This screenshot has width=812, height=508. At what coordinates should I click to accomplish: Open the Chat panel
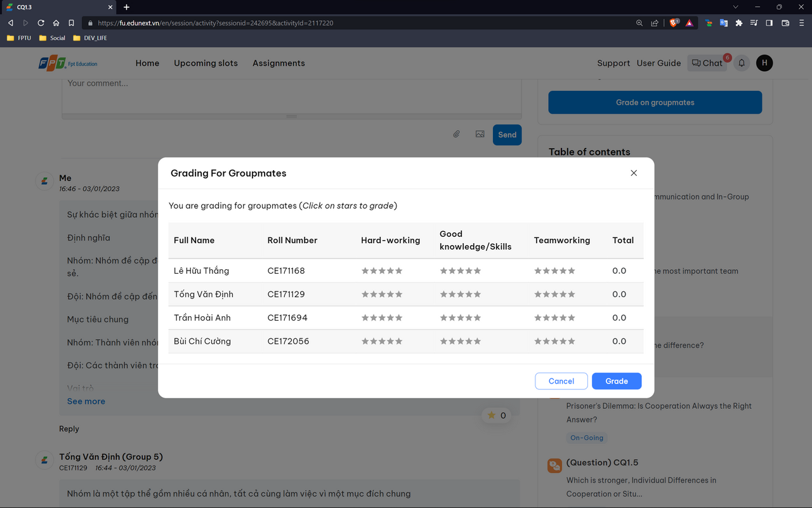[707, 63]
